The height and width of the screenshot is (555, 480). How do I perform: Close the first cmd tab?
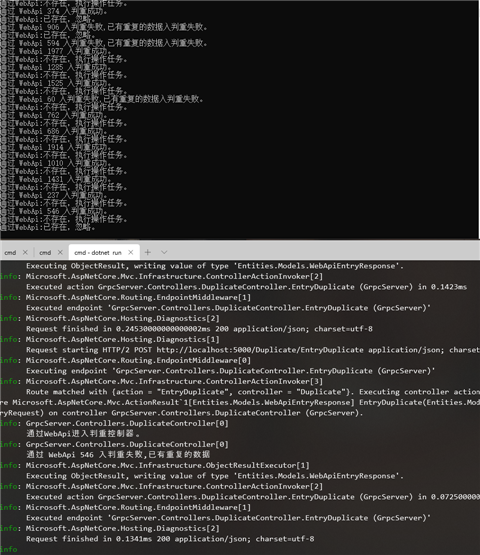pyautogui.click(x=25, y=252)
